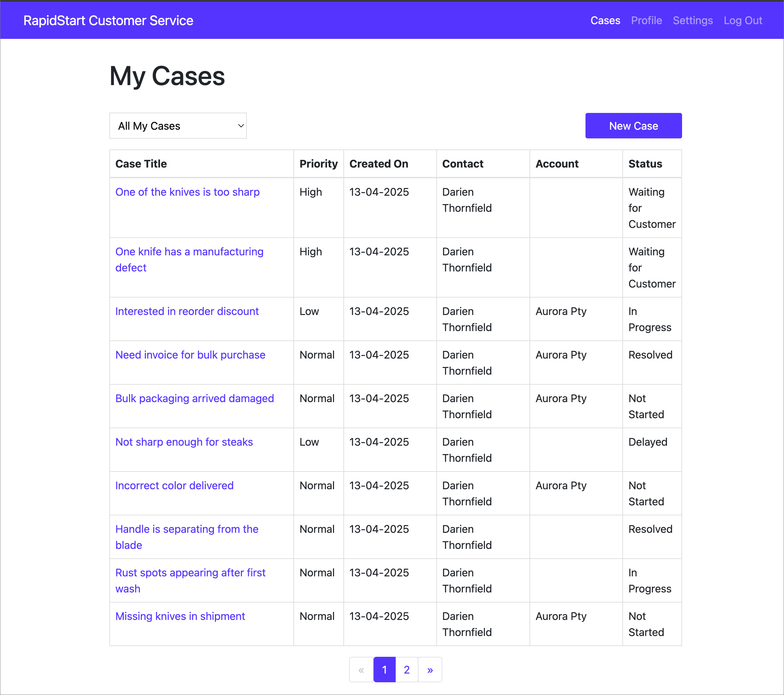Open 'Incorrect color delivered' case
The width and height of the screenshot is (784, 695).
click(x=174, y=485)
